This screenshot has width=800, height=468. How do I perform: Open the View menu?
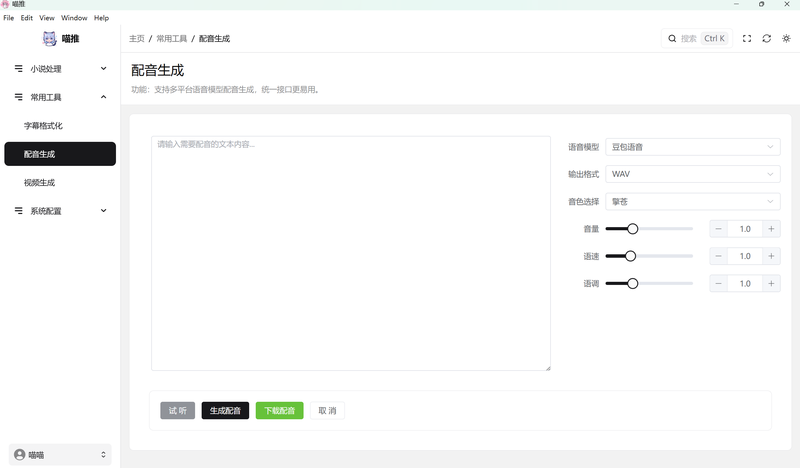tap(47, 18)
